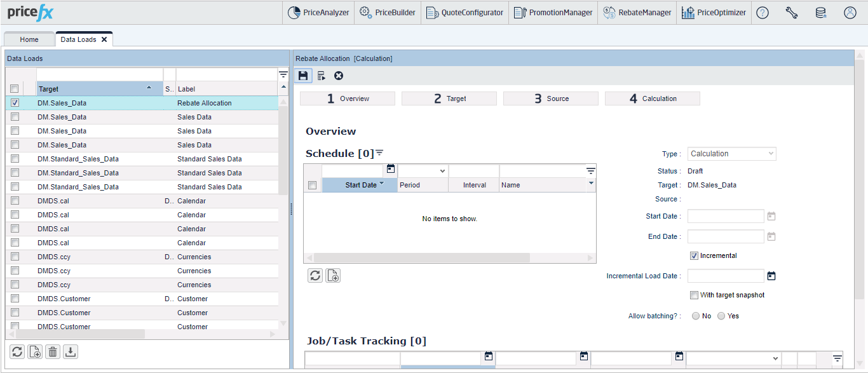Viewport: 868px width, 373px height.
Task: Select Yes for Allow batching
Action: point(721,316)
